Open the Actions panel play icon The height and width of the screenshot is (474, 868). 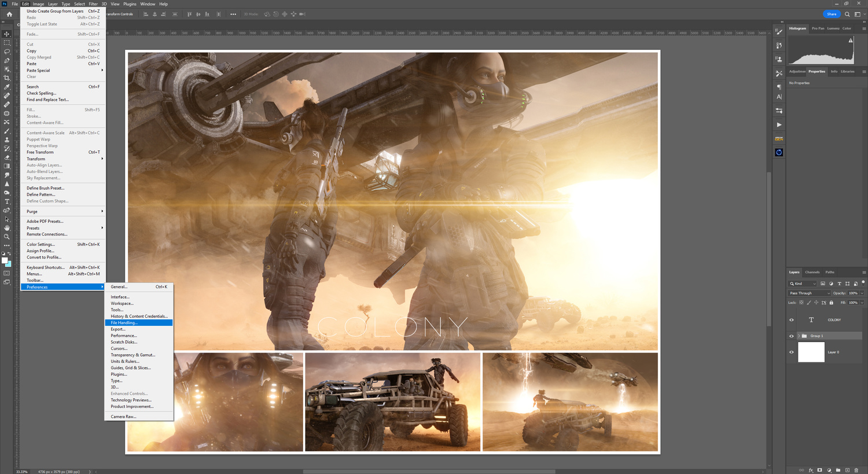tap(779, 125)
